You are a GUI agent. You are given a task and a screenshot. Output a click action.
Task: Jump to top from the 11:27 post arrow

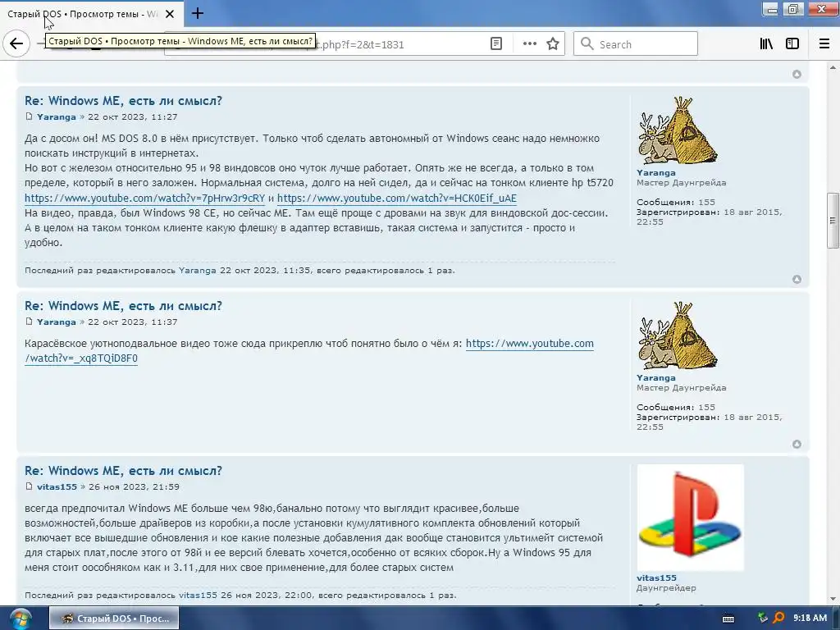(x=797, y=280)
